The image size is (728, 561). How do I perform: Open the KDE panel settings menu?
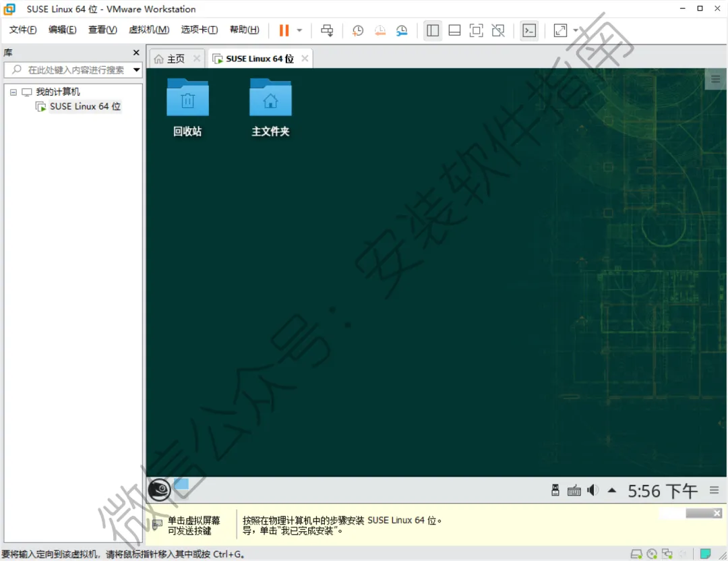click(x=714, y=490)
